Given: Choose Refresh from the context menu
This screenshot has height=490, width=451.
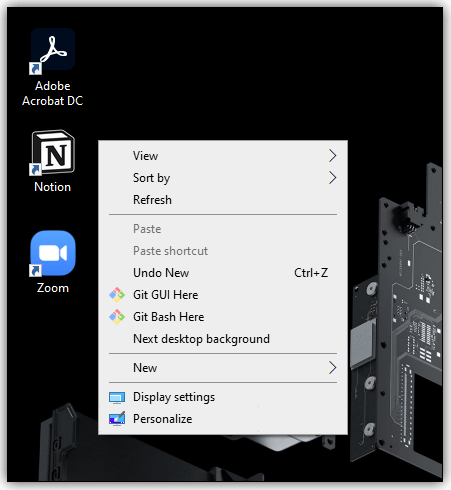Looking at the screenshot, I should [x=223, y=200].
